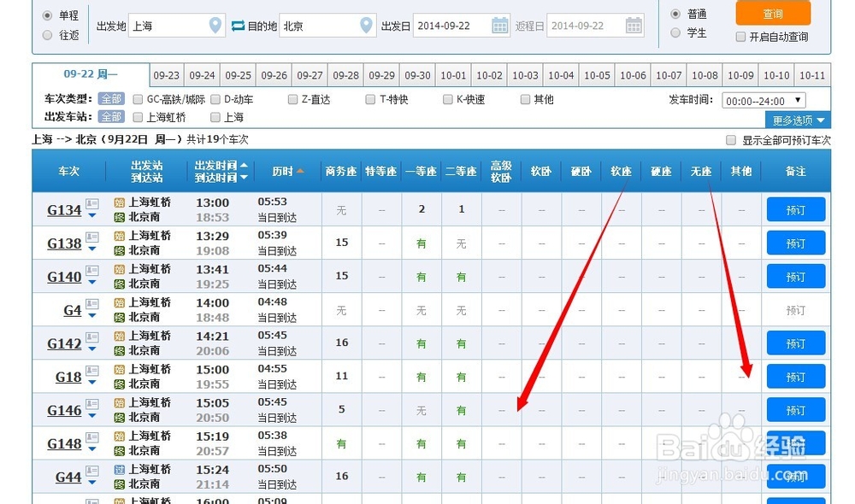Open the stop info card icon for G134
Screen dimensions: 855x504
point(92,204)
